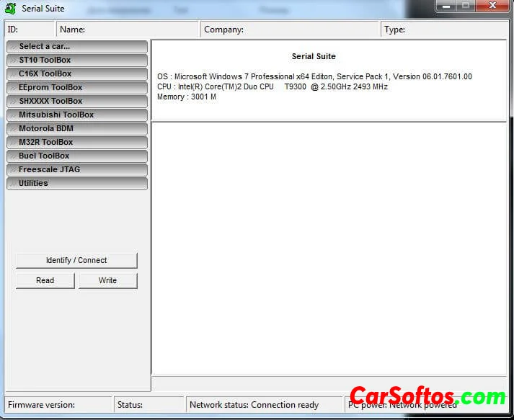Screen dimensions: 514x420
Task: Open the Motorola BDM section
Action: [77, 129]
